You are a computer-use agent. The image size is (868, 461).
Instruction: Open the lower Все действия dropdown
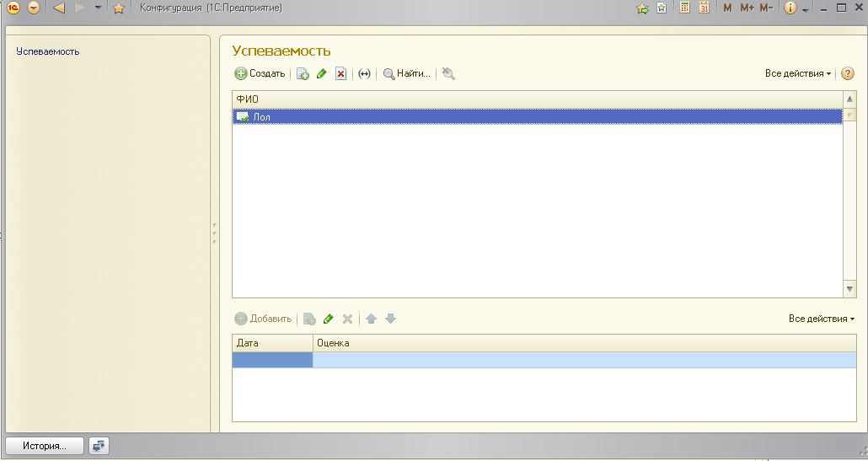tap(822, 319)
